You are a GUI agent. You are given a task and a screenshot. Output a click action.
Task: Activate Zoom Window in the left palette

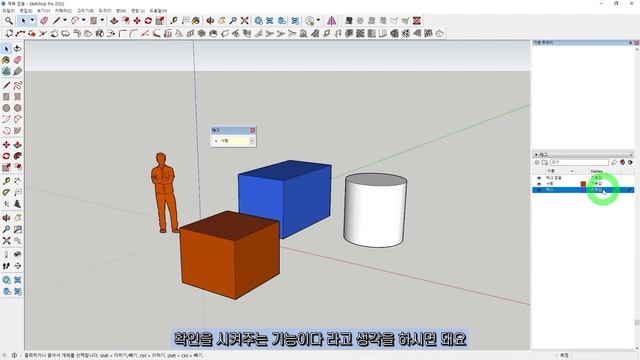(x=18, y=229)
